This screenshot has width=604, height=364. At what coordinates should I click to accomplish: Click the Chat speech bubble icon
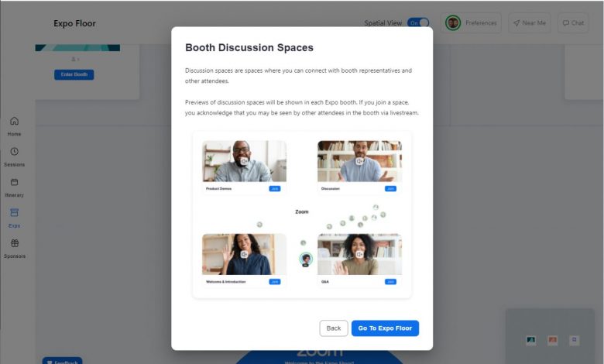(565, 23)
